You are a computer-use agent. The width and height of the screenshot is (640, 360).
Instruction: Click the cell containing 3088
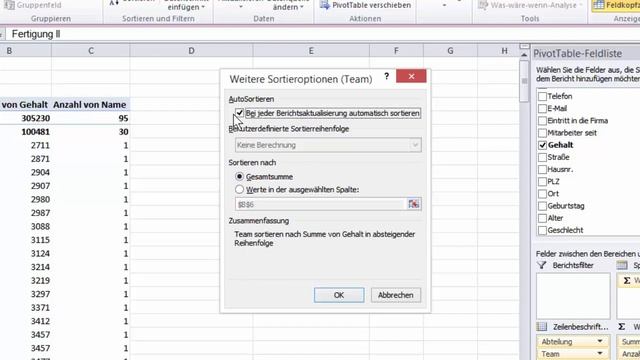[26, 227]
